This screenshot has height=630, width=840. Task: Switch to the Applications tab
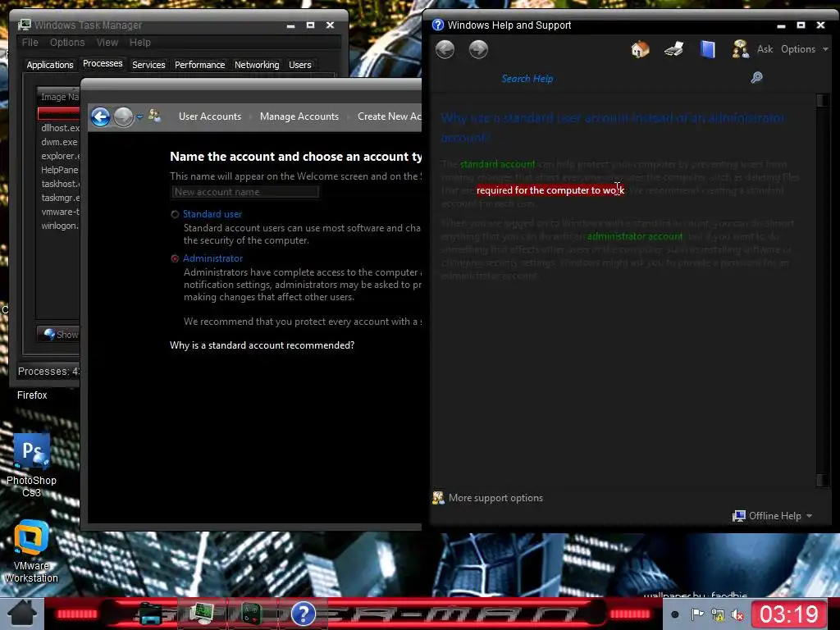[x=50, y=65]
